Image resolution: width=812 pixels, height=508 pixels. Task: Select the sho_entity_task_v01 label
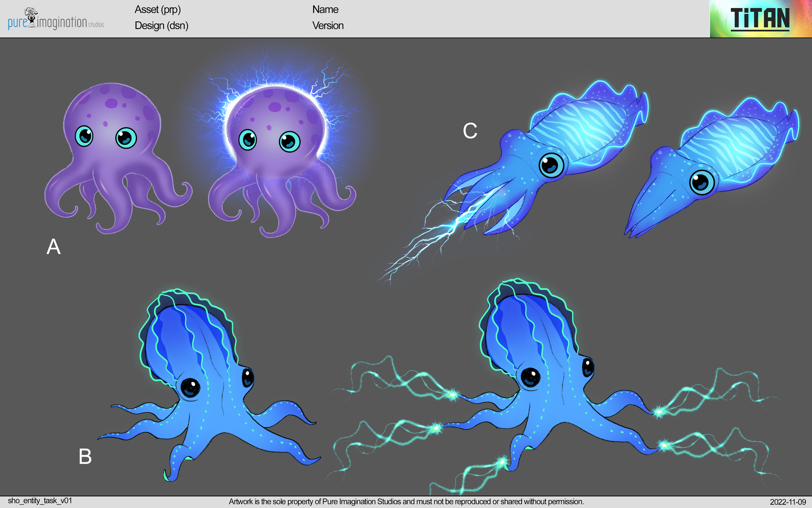pyautogui.click(x=40, y=500)
